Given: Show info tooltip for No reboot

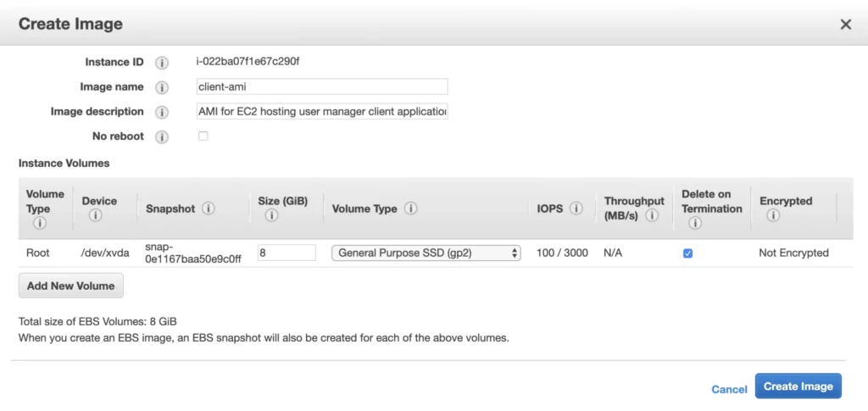Looking at the screenshot, I should coord(161,137).
